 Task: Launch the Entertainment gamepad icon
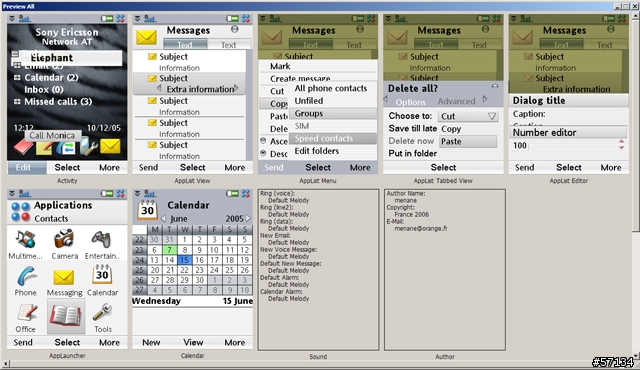click(x=101, y=239)
